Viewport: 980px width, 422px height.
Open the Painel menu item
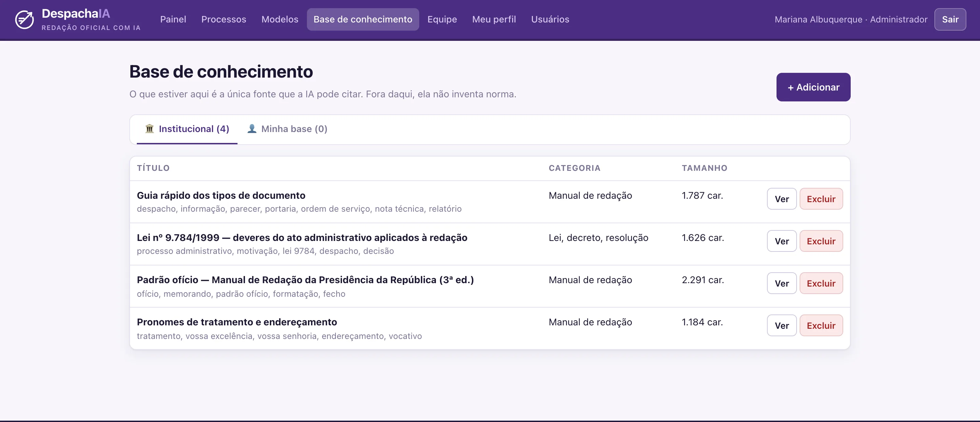point(173,19)
